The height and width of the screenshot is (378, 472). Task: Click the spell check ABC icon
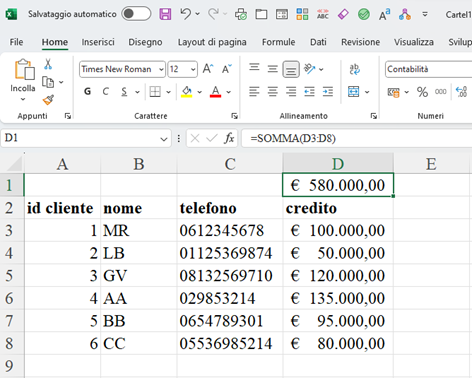pyautogui.click(x=323, y=14)
